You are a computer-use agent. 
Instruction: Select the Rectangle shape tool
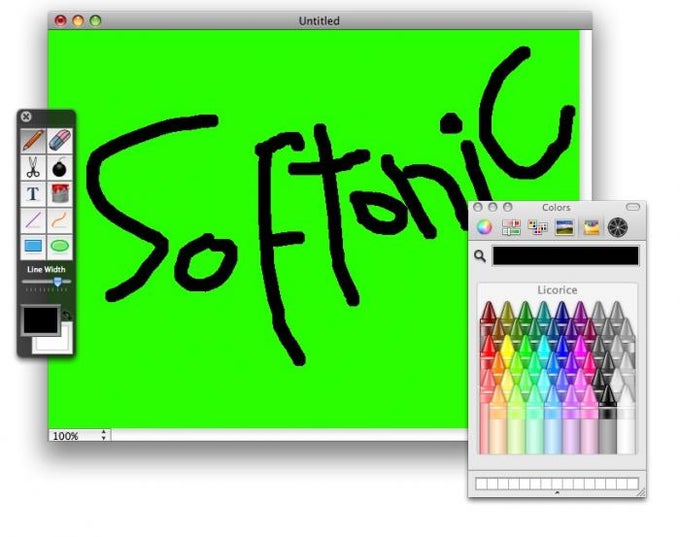pos(33,246)
